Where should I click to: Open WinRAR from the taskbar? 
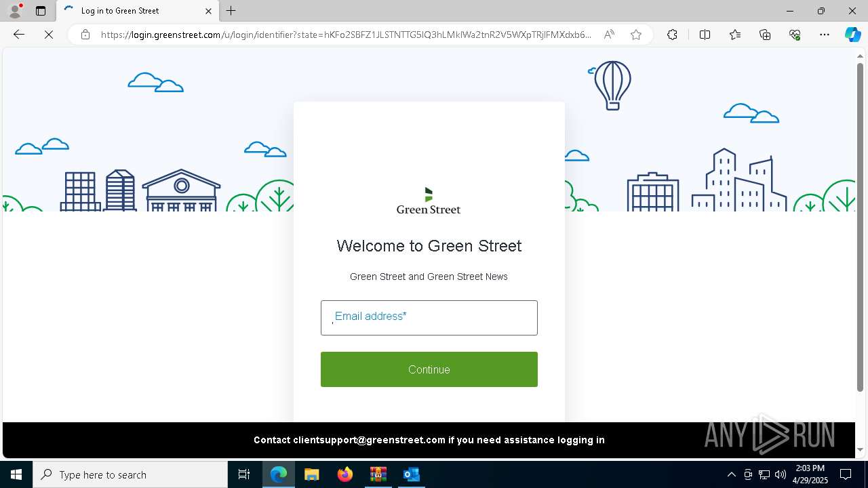click(x=378, y=474)
